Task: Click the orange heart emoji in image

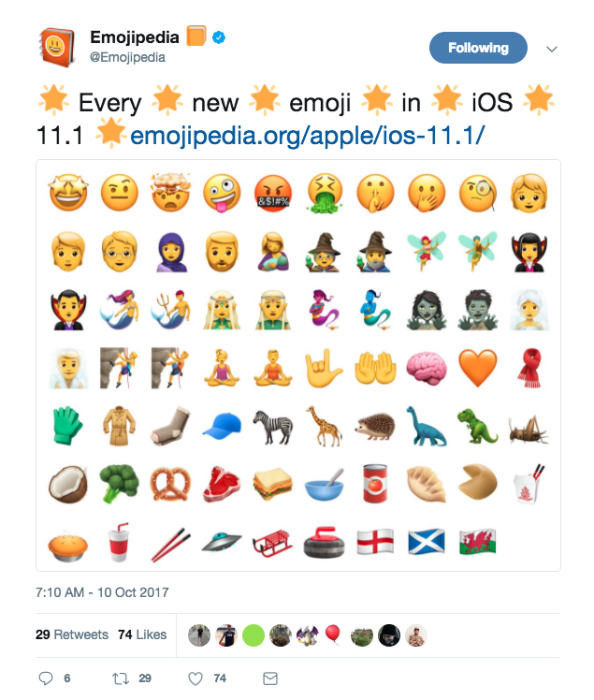Action: pos(478,368)
